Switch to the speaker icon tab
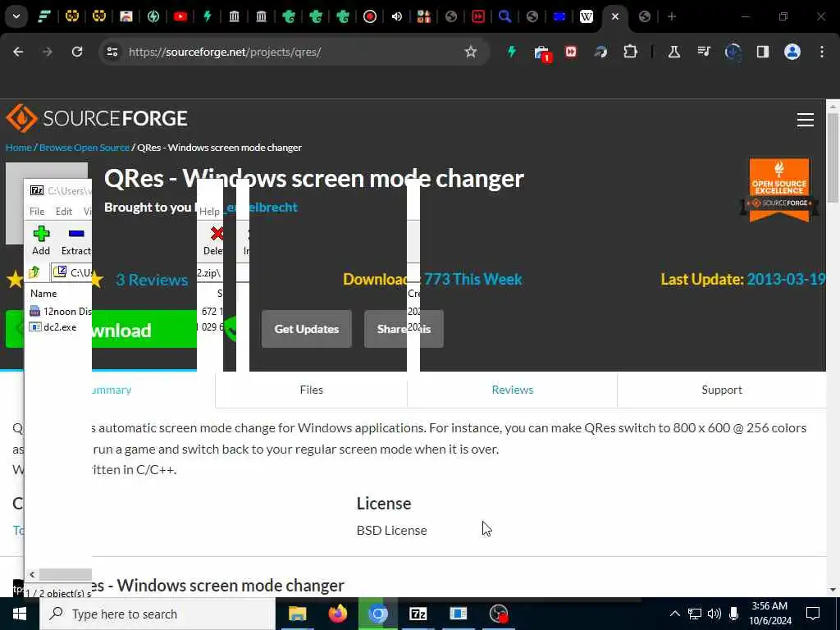The width and height of the screenshot is (840, 630). [397, 16]
